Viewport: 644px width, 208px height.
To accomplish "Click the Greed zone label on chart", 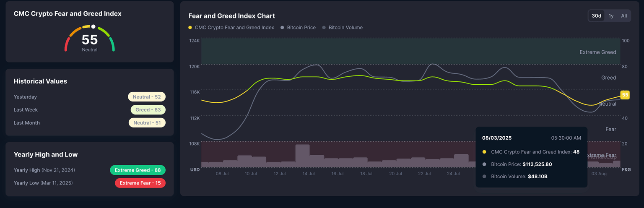I will click(x=609, y=78).
